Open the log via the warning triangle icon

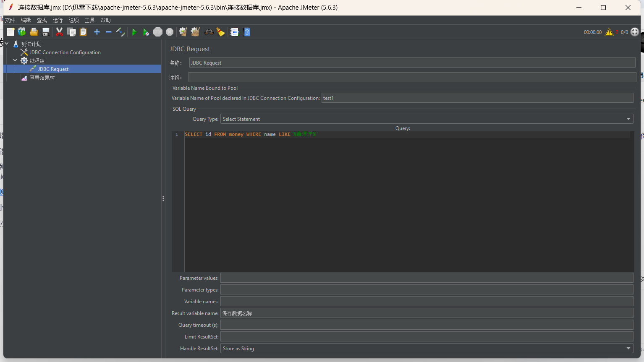click(609, 32)
